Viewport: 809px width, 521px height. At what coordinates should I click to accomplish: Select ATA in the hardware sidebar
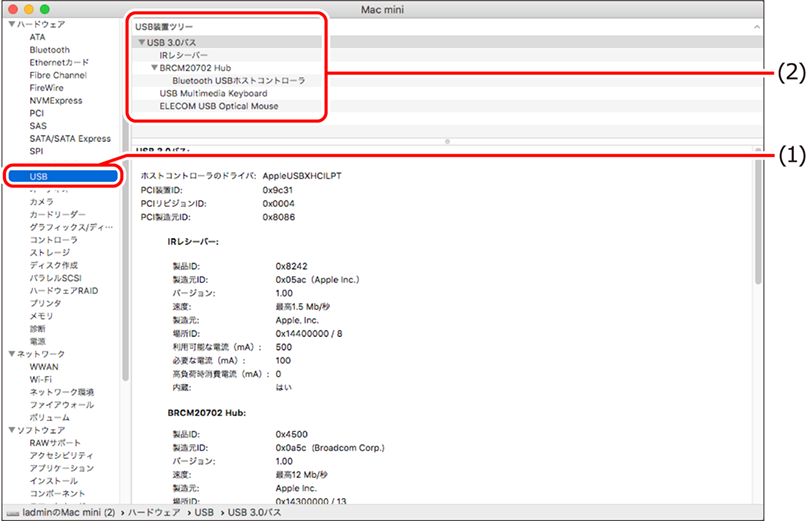tap(37, 37)
